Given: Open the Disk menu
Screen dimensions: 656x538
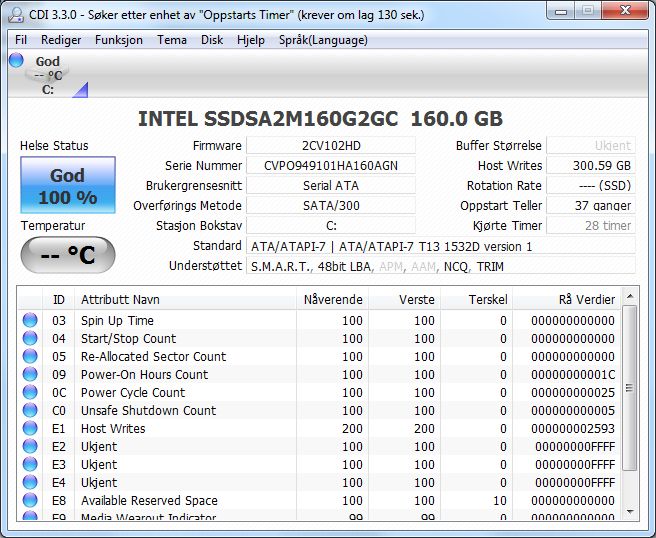Looking at the screenshot, I should pyautogui.click(x=212, y=40).
